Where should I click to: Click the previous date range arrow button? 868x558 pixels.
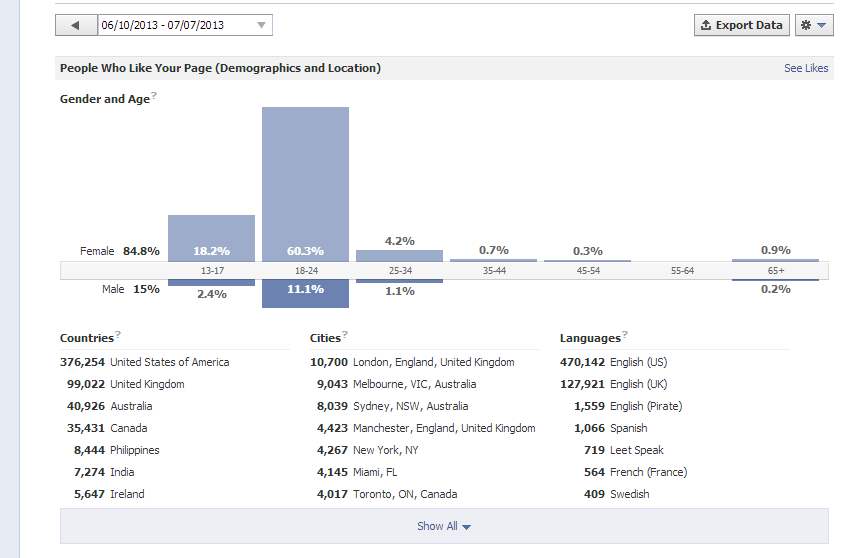pos(76,25)
